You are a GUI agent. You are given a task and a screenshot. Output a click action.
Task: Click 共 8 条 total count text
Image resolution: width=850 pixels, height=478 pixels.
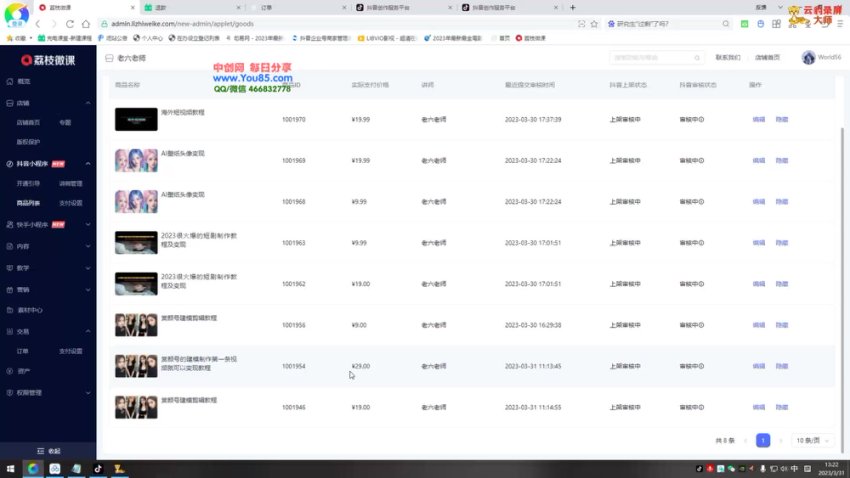click(725, 441)
